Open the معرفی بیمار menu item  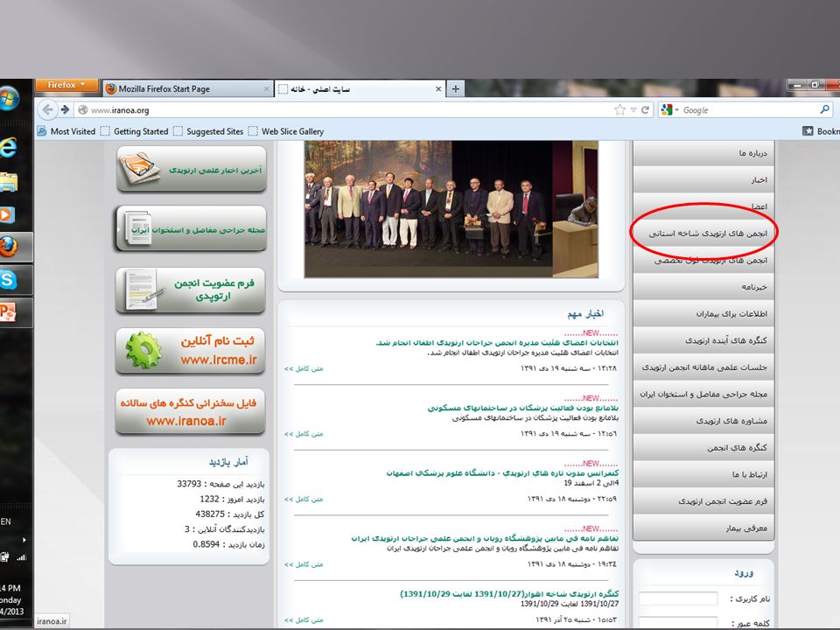click(x=703, y=528)
